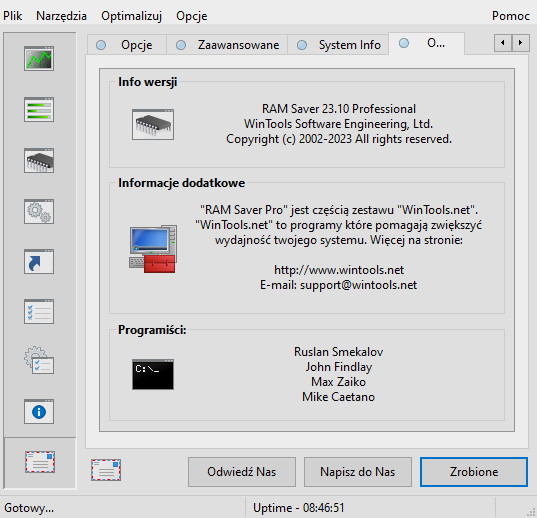This screenshot has width=537, height=518.
Task: Click the name Ruslan Smekalov
Action: point(339,352)
